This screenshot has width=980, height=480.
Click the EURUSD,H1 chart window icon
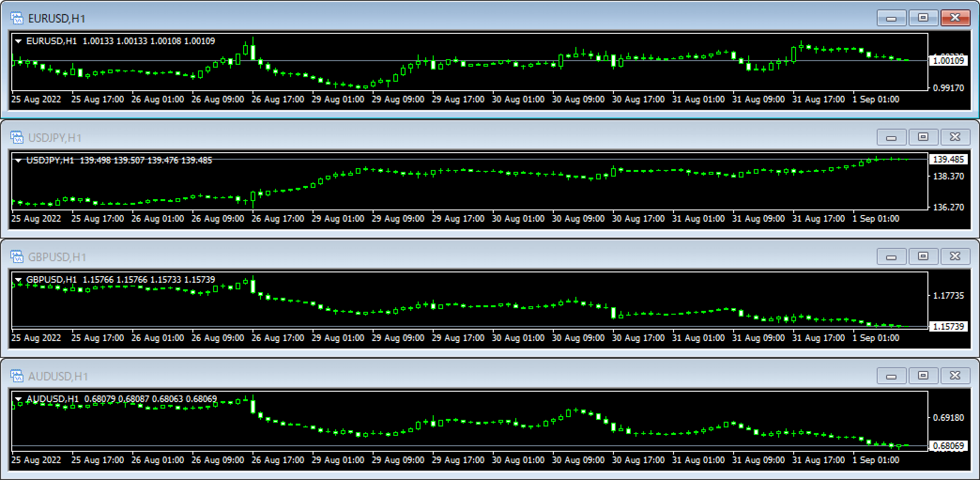(17, 18)
